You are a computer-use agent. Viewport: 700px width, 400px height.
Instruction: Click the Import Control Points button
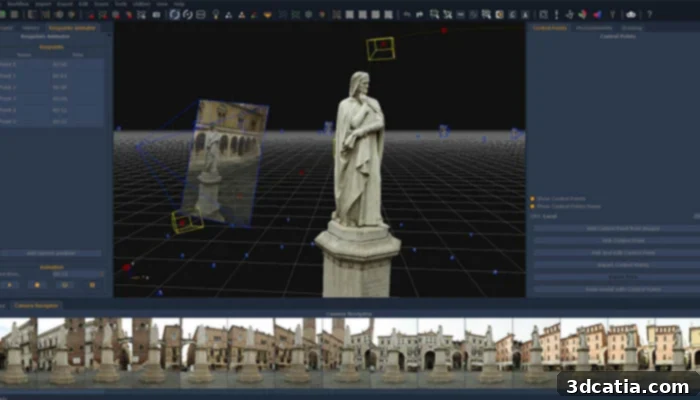[x=617, y=265]
